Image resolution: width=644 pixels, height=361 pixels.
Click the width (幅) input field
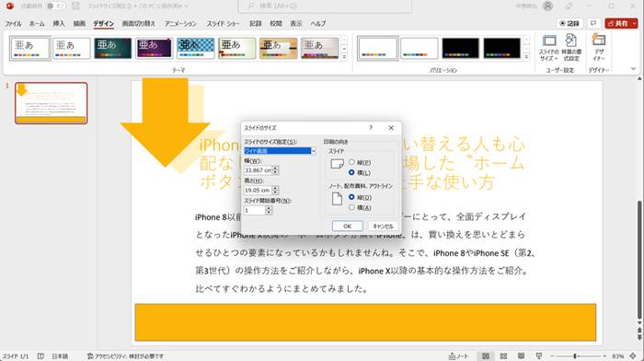pyautogui.click(x=258, y=170)
